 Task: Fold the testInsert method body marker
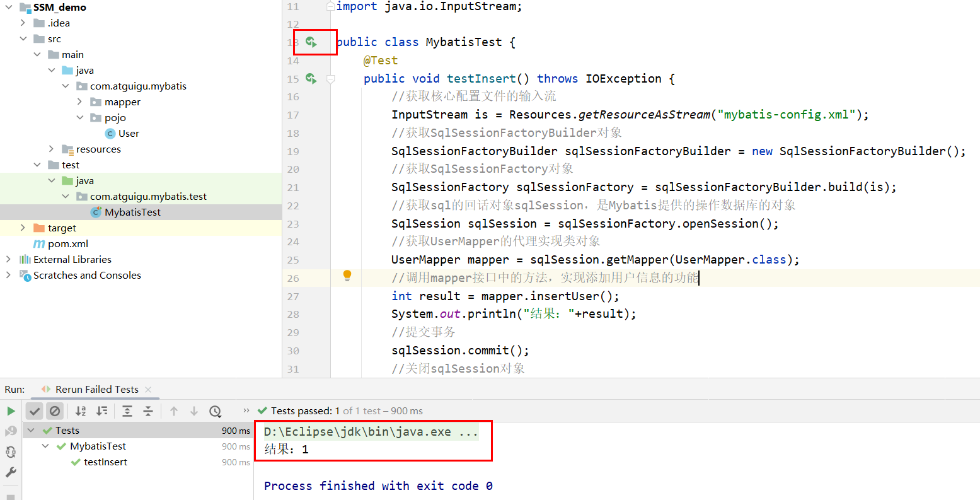330,79
